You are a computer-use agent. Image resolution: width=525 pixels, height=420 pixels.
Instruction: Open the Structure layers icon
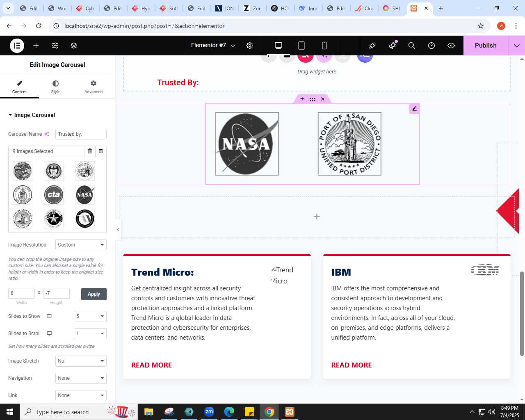click(74, 46)
